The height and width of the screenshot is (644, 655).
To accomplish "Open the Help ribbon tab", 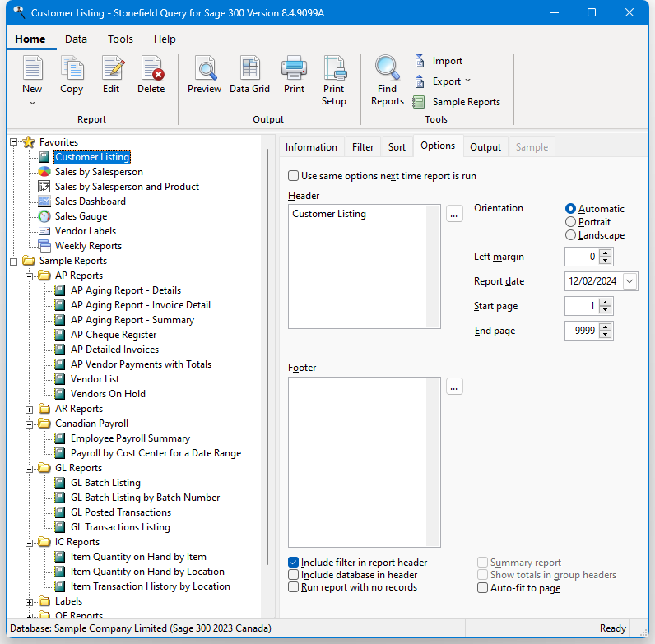I will [165, 39].
